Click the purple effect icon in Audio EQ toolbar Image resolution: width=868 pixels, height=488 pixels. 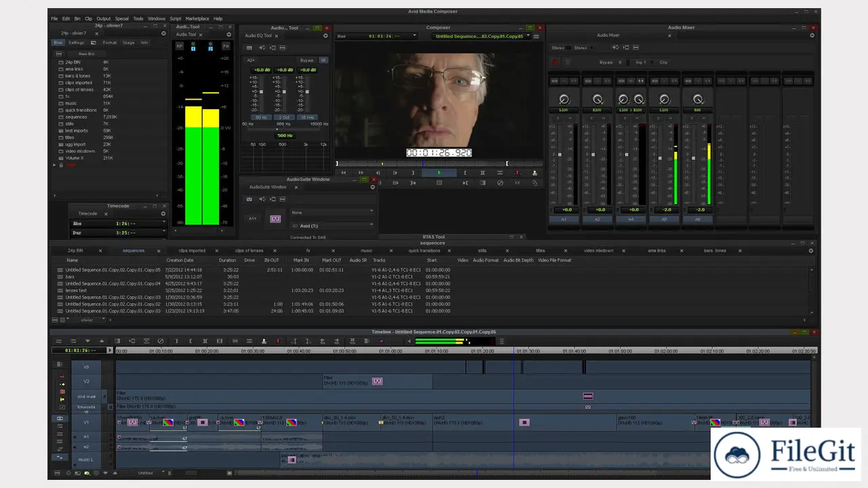[x=249, y=48]
